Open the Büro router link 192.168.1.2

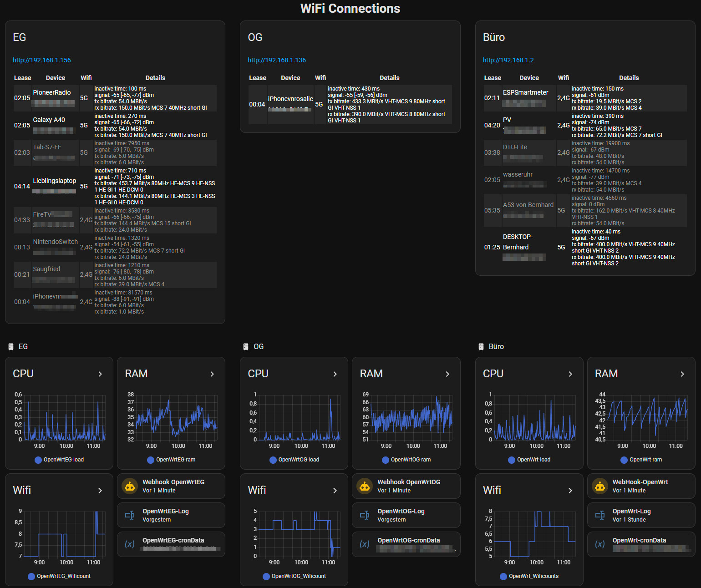click(x=508, y=60)
